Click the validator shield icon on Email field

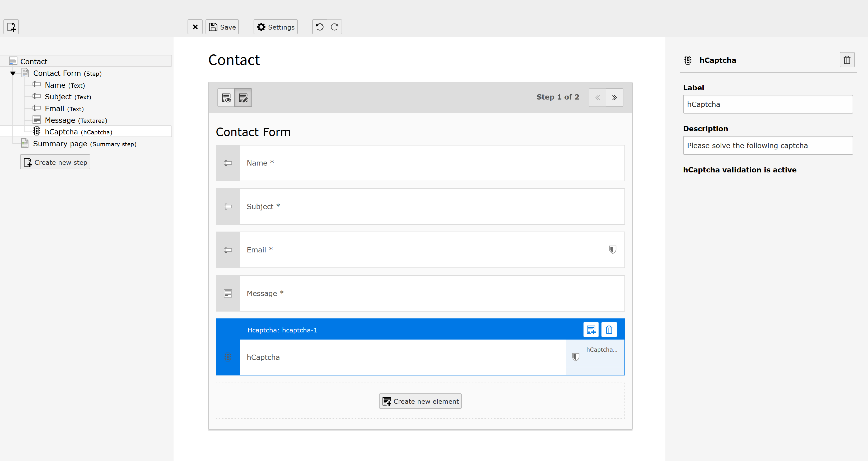pyautogui.click(x=613, y=250)
